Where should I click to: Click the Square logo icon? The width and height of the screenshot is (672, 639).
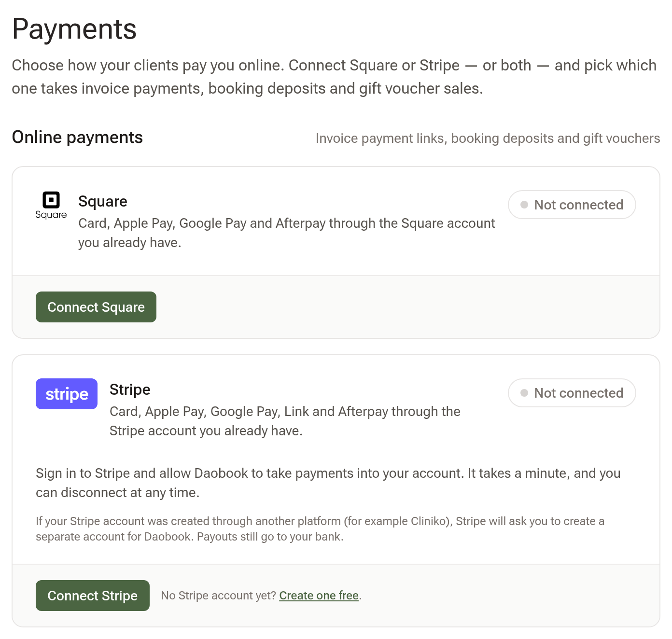pos(51,205)
